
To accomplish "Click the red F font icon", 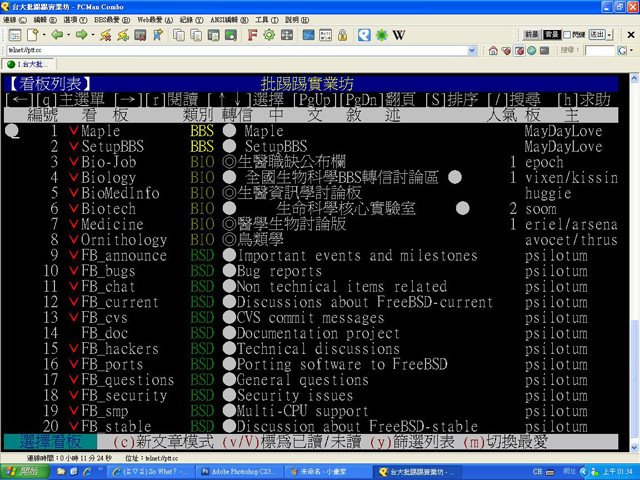I will pos(252,35).
